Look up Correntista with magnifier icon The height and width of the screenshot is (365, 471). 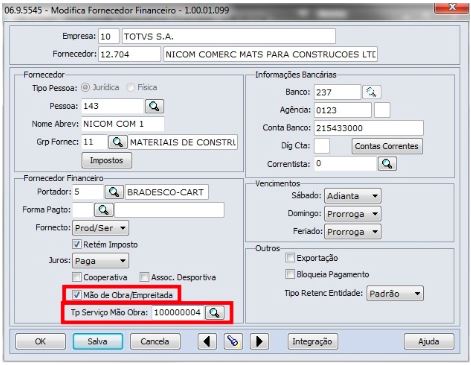pos(387,164)
